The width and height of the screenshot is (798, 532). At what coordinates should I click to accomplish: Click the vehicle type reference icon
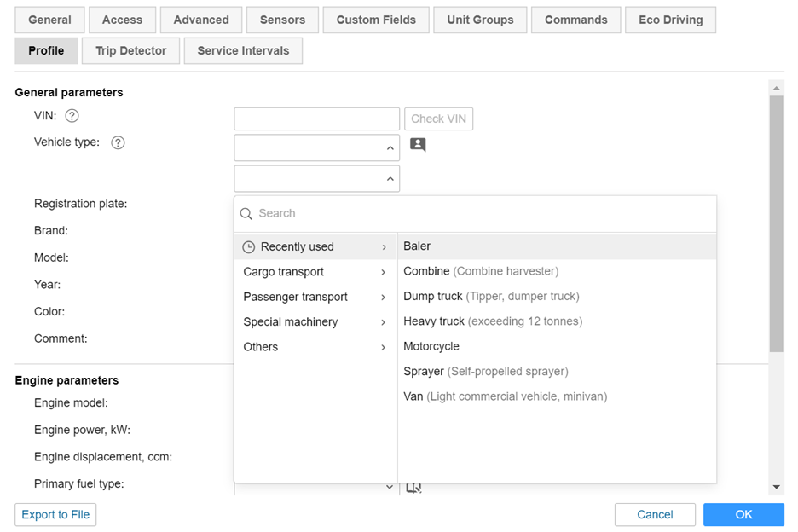[418, 145]
